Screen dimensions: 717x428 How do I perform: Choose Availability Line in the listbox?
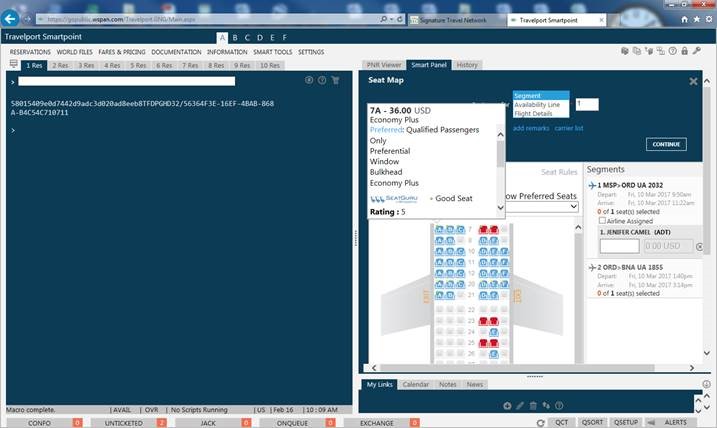coord(541,105)
